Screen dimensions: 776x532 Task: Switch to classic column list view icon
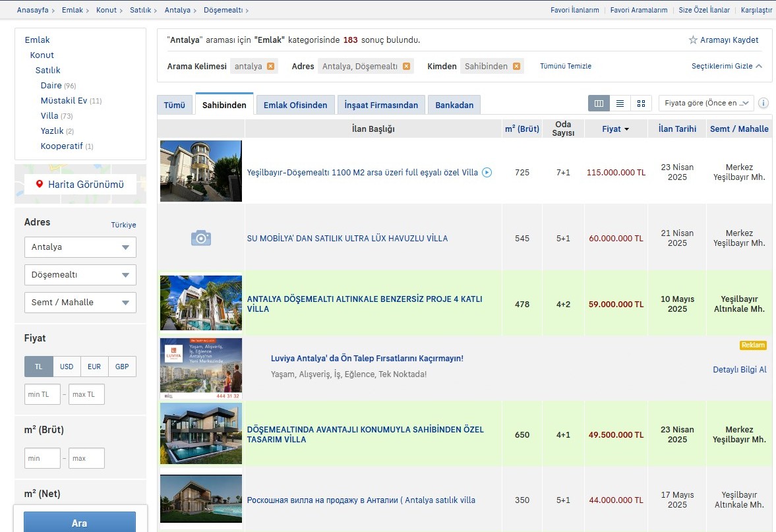(599, 103)
